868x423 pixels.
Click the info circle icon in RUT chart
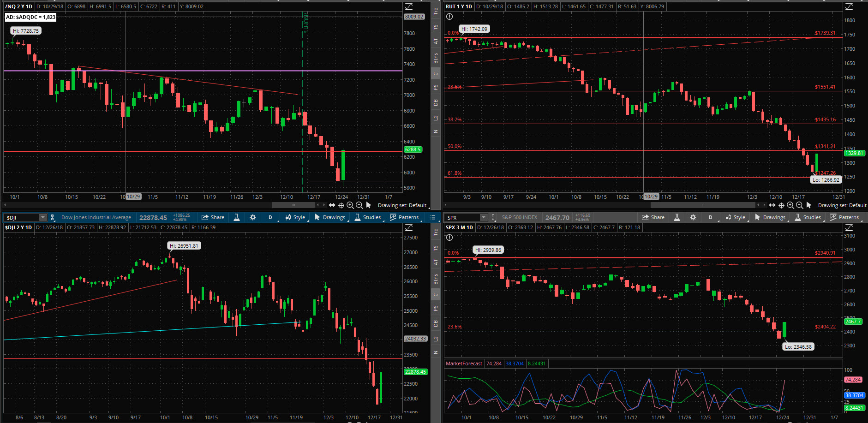[449, 17]
